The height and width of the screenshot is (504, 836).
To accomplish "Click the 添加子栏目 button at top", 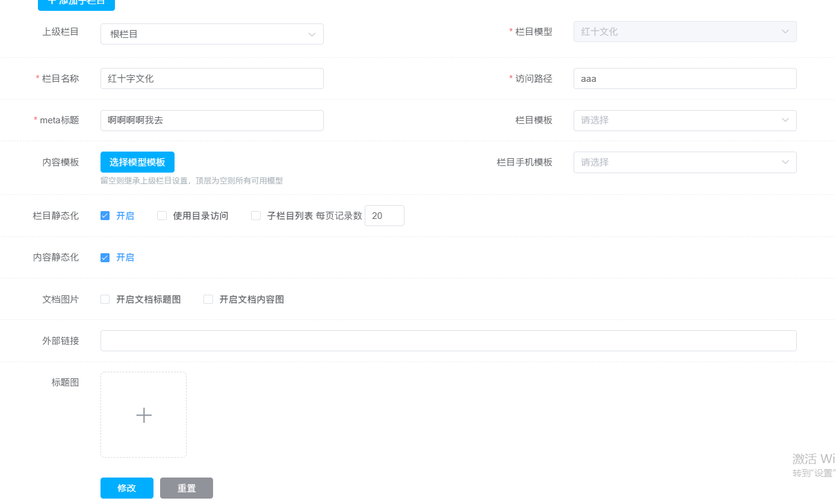I will click(x=76, y=4).
